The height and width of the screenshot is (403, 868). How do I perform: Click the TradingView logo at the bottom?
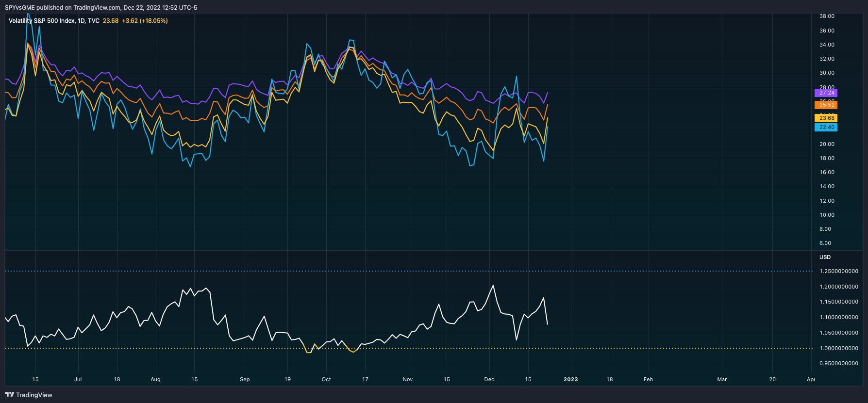pos(29,395)
